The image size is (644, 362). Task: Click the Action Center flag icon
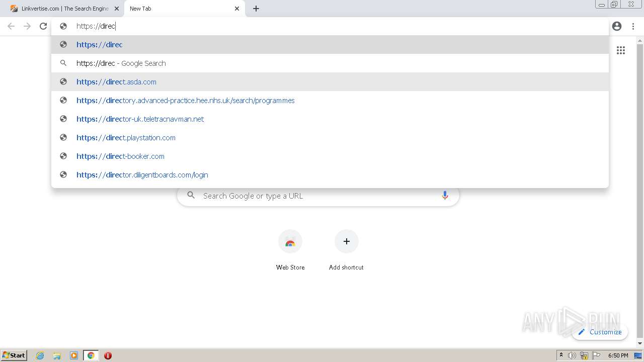point(596,355)
